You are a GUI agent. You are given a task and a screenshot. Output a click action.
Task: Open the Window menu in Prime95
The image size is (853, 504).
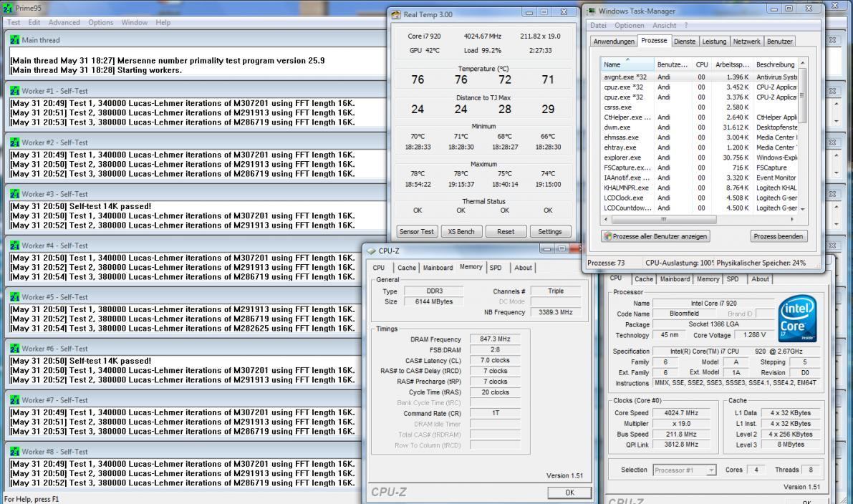pyautogui.click(x=135, y=22)
